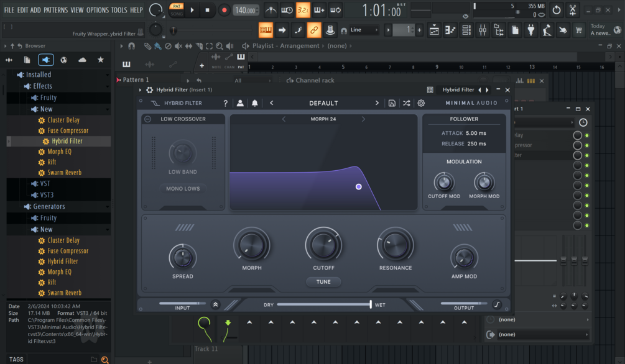The height and width of the screenshot is (364, 625).
Task: Click the browser search magnifier icon
Action: [105, 360]
